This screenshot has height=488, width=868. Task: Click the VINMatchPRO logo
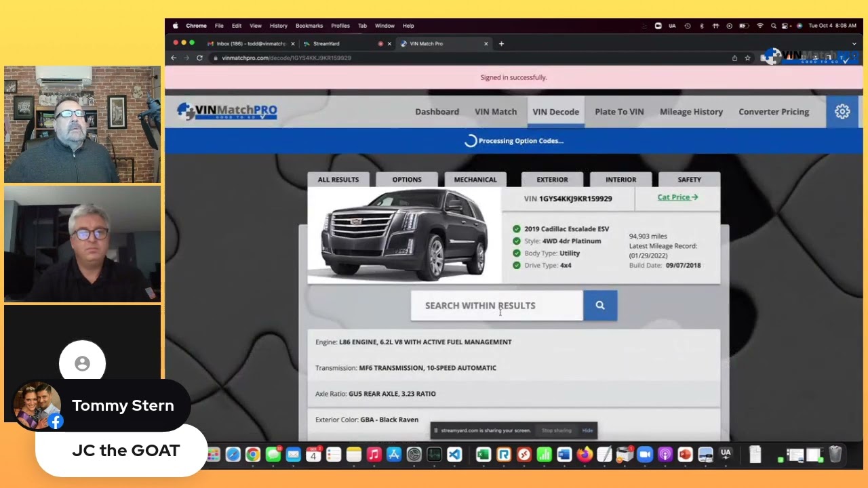tap(227, 111)
